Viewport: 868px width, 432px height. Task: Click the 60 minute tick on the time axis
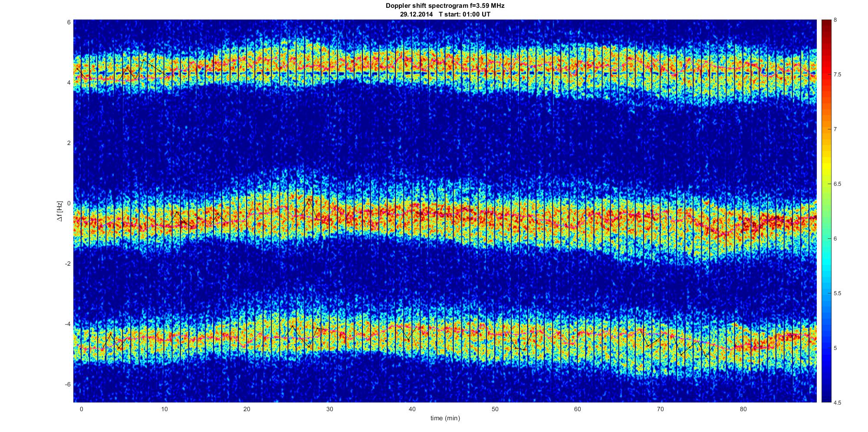tap(578, 409)
